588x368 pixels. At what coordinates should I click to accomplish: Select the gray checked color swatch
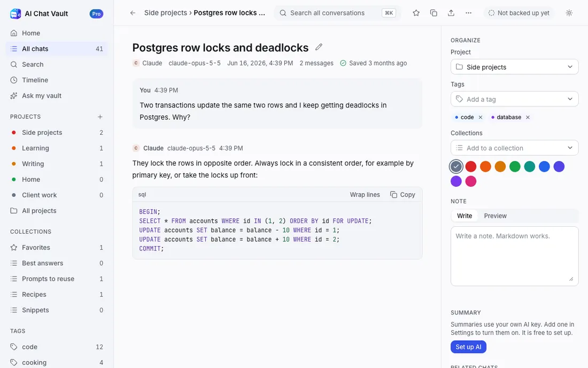456,166
